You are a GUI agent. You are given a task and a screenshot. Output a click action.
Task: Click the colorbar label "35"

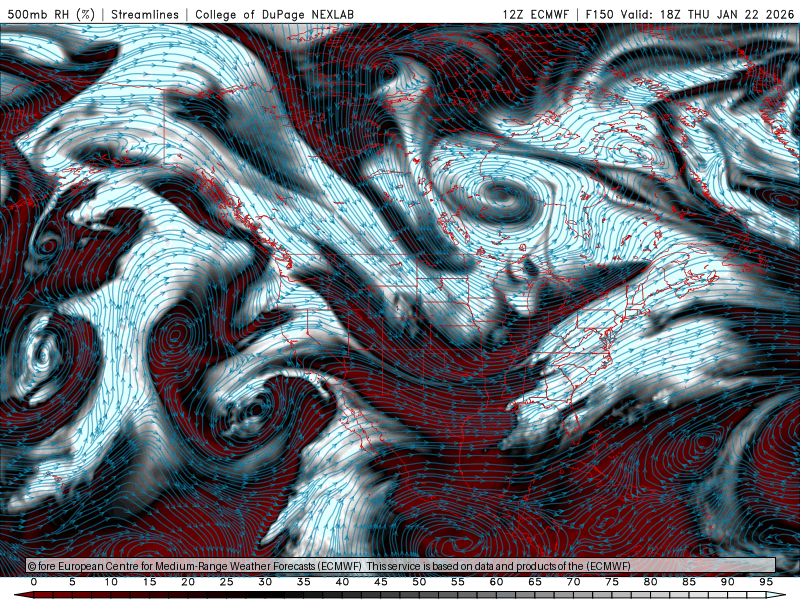pos(304,582)
